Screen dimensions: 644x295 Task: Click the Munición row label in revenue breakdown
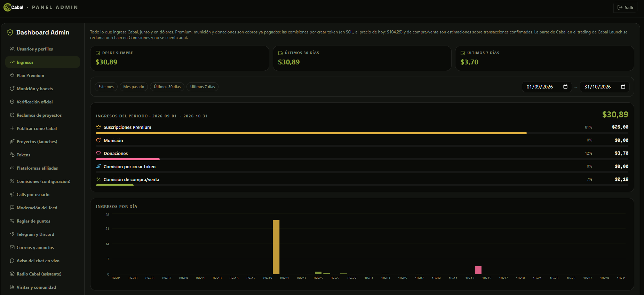click(113, 140)
